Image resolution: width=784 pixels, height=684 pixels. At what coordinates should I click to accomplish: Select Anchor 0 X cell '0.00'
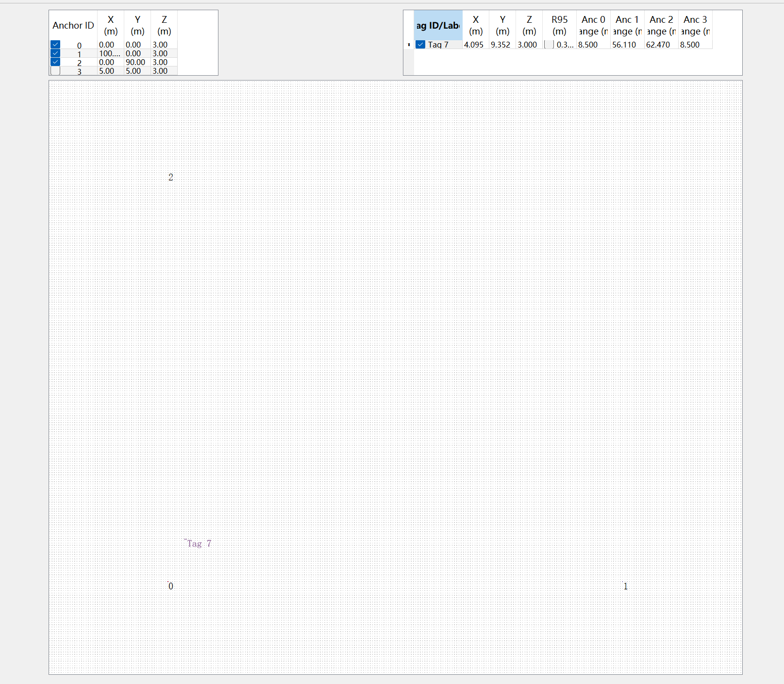(111, 45)
